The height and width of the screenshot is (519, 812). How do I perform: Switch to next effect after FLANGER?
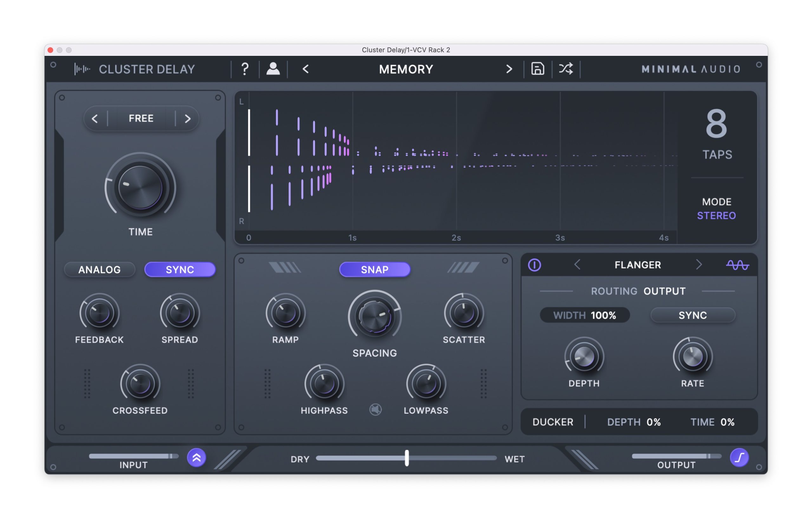(x=699, y=265)
